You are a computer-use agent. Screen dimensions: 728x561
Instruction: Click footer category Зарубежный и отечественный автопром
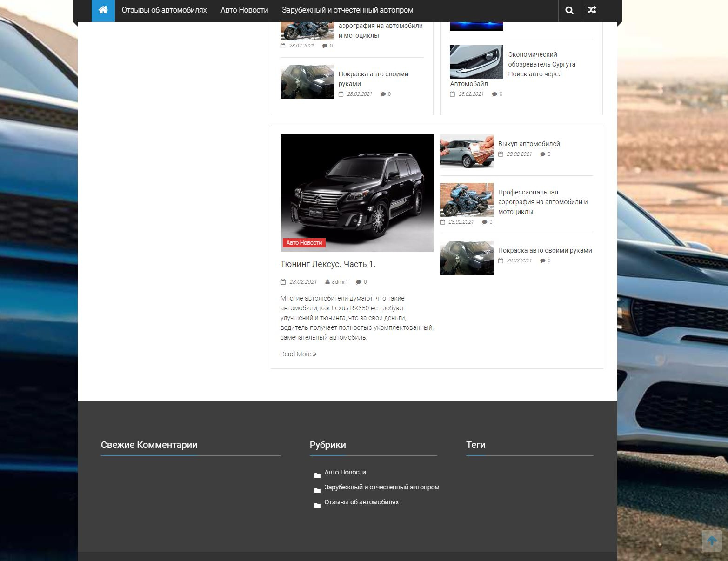382,487
